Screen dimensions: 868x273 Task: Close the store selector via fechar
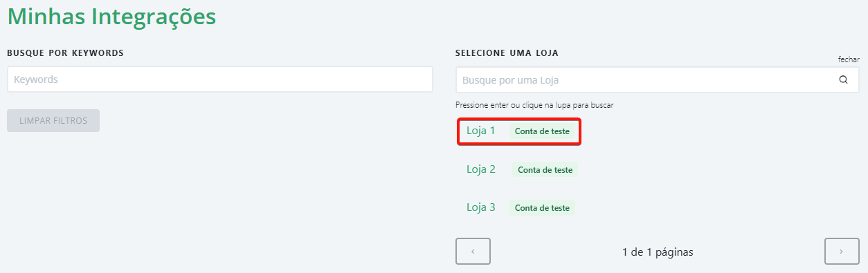click(849, 59)
